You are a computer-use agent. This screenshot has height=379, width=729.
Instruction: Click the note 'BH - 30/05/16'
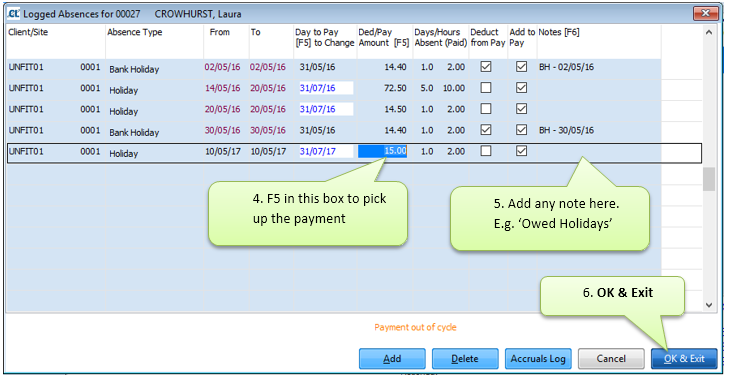(566, 130)
